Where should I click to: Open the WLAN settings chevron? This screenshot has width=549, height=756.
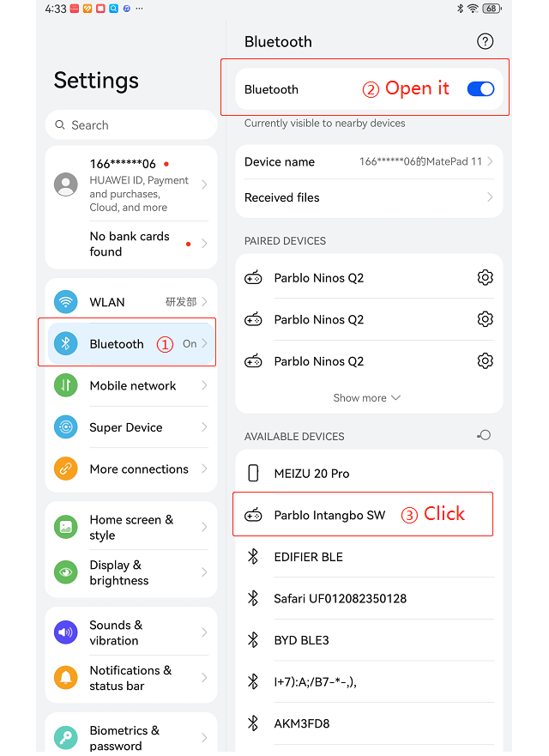pyautogui.click(x=204, y=302)
